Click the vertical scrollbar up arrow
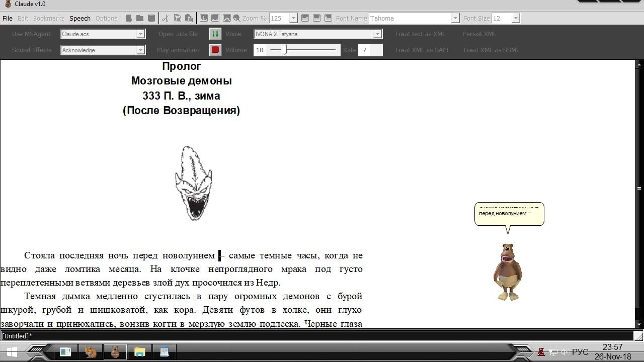 (639, 64)
